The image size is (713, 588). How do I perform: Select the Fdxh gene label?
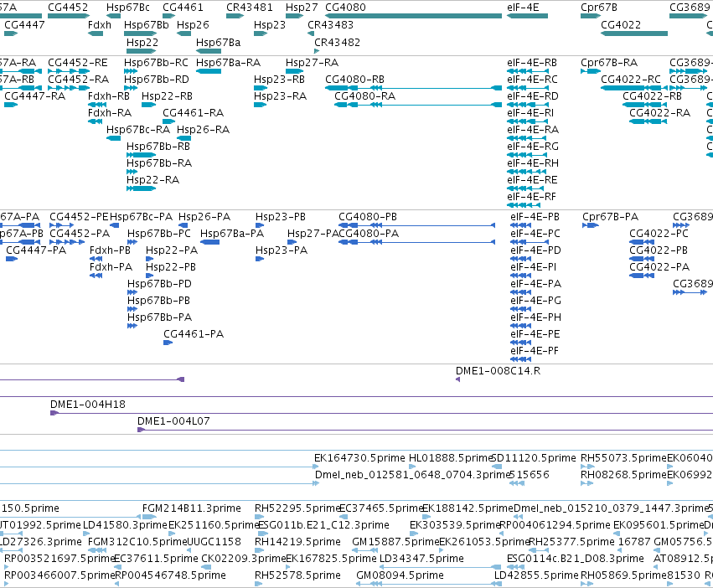[x=100, y=24]
